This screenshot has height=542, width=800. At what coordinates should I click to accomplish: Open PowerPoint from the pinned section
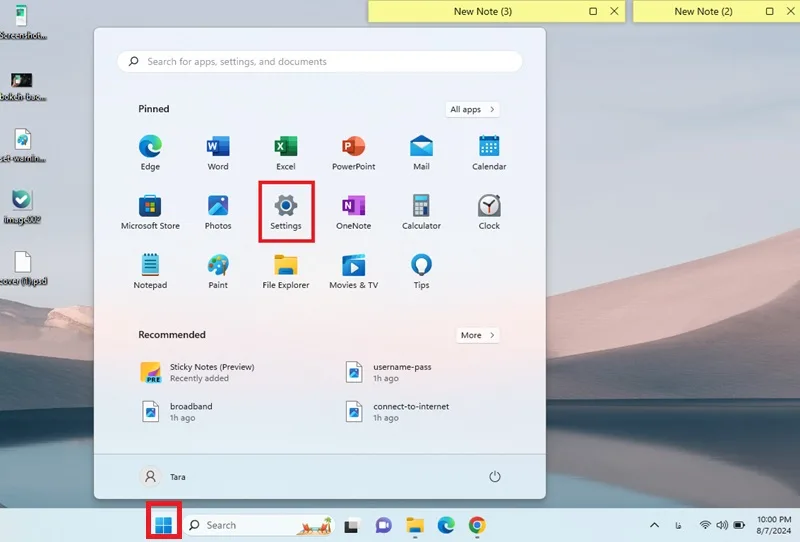(x=354, y=153)
